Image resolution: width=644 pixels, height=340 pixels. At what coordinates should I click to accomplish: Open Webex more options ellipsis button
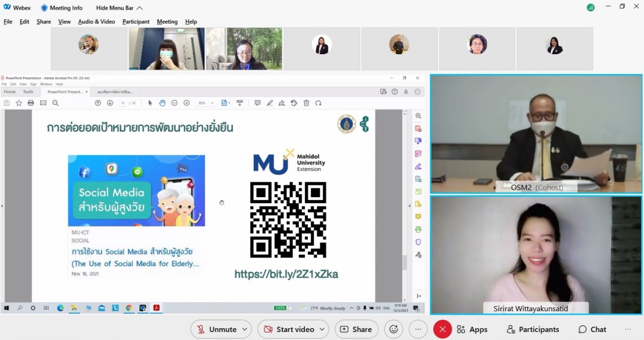tap(418, 329)
